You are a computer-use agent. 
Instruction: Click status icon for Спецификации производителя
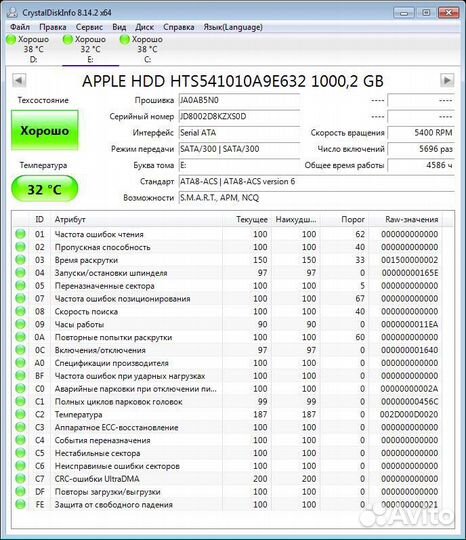click(x=20, y=363)
